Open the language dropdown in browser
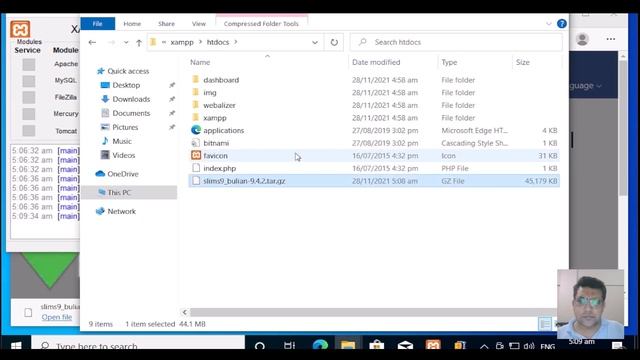Viewport: 640px width, 360px height. pyautogui.click(x=585, y=86)
